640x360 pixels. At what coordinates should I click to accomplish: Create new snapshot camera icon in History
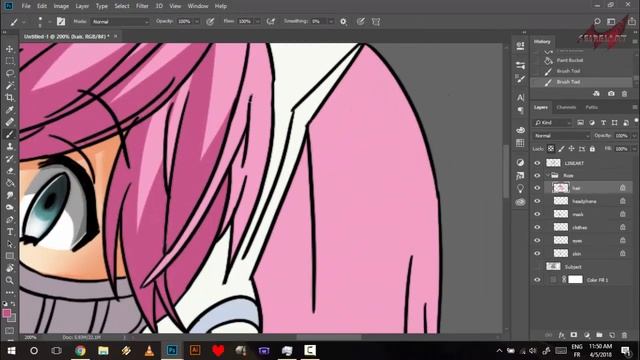pos(611,93)
